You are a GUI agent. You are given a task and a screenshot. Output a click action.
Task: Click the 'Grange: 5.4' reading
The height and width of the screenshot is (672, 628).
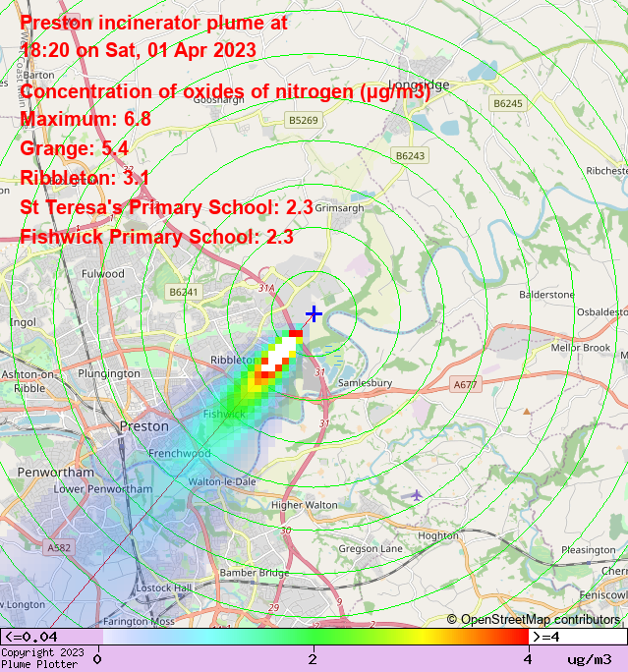tap(74, 148)
